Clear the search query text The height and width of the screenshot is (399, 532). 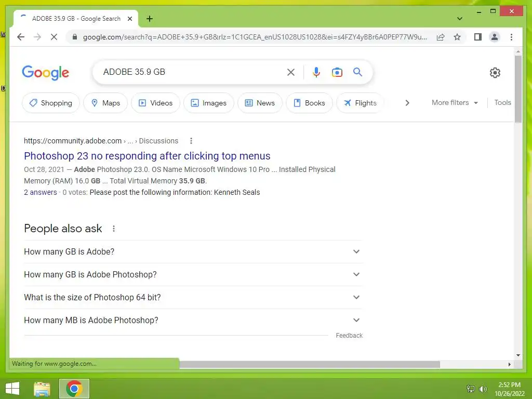tap(291, 72)
